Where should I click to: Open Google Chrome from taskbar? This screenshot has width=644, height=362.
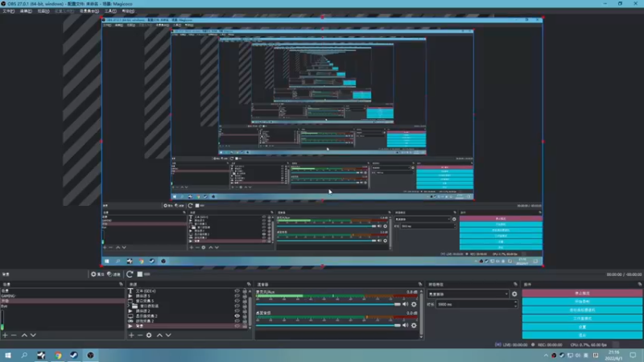pyautogui.click(x=58, y=355)
